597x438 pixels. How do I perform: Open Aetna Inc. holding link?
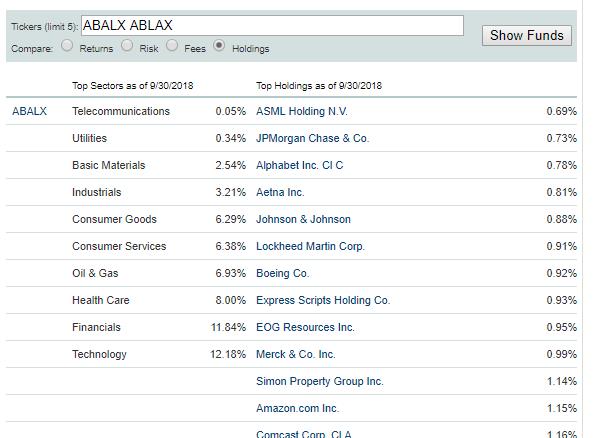[x=280, y=192]
